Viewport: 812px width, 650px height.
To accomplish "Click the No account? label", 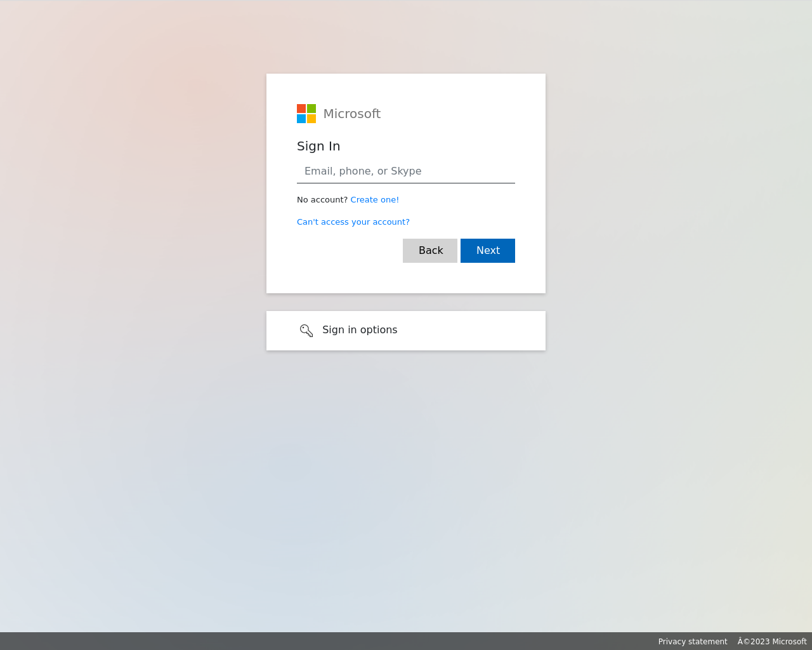I will coord(322,200).
